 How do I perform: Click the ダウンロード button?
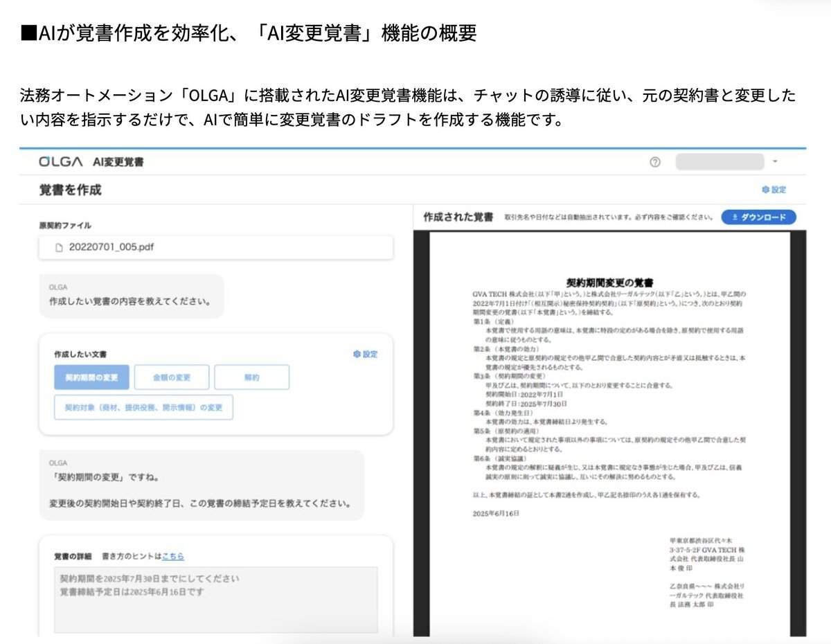pyautogui.click(x=759, y=217)
